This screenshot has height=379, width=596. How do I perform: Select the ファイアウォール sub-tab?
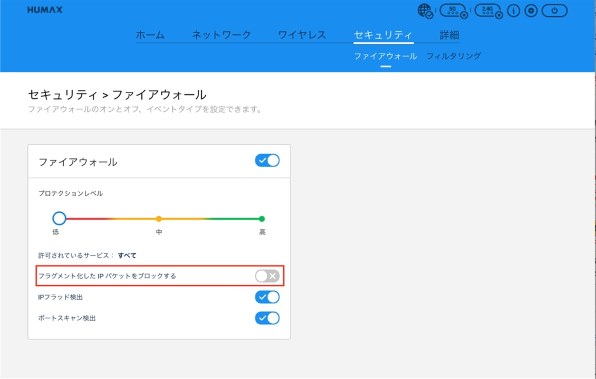click(385, 56)
